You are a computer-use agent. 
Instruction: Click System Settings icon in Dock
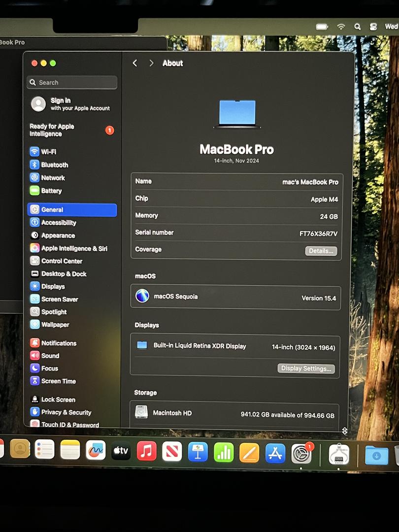301,454
